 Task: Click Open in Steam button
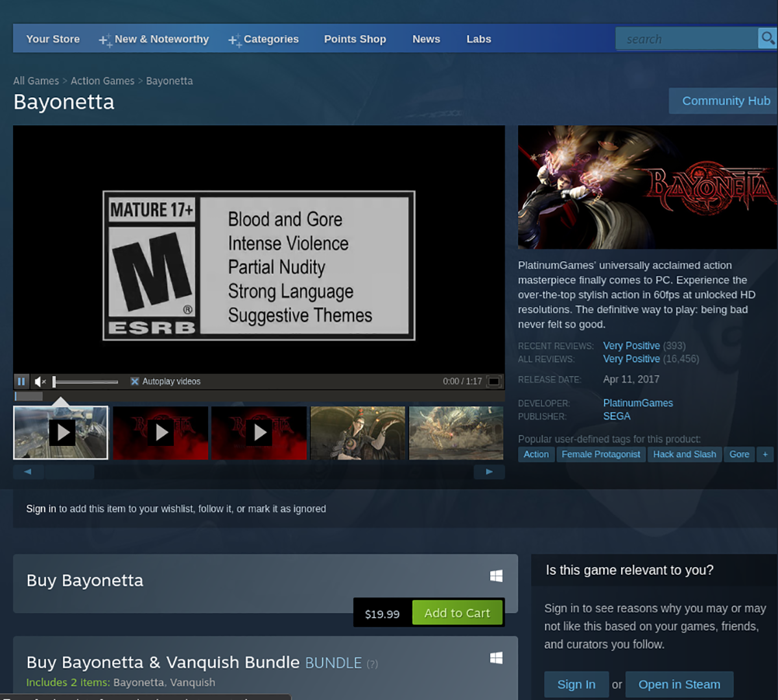(x=679, y=684)
